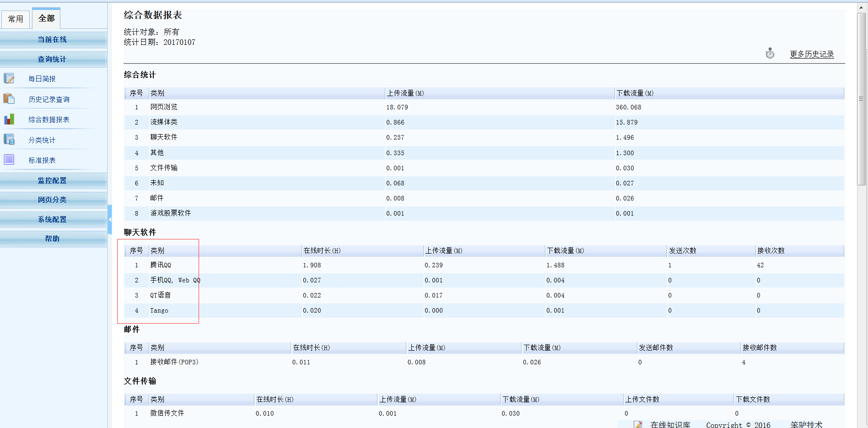Expand the 系统配置 accordion section

coord(52,219)
